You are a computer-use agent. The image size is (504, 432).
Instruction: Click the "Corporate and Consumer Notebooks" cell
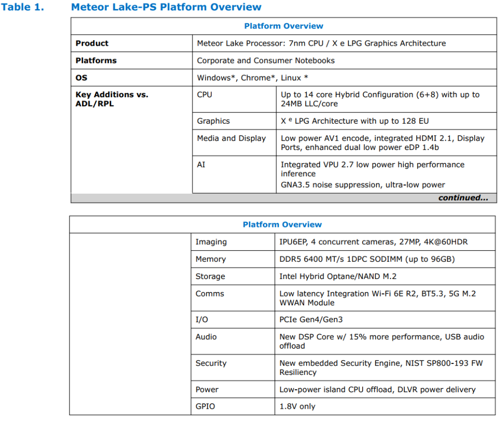(265, 61)
